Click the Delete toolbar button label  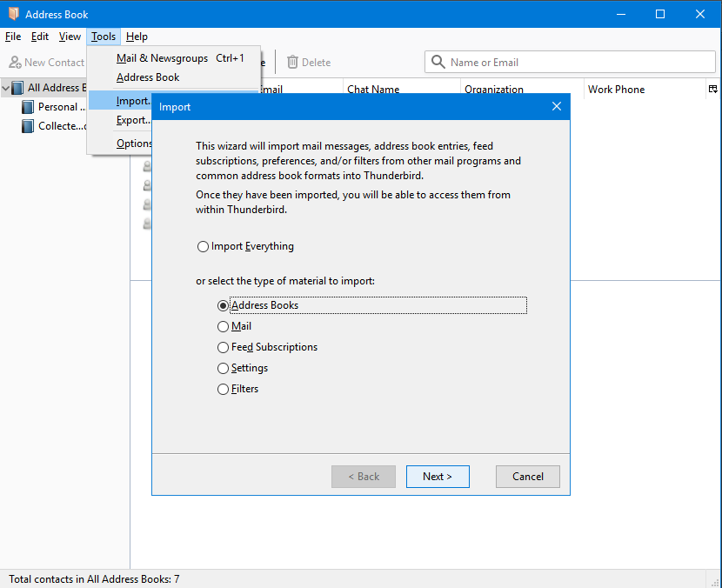pyautogui.click(x=316, y=62)
